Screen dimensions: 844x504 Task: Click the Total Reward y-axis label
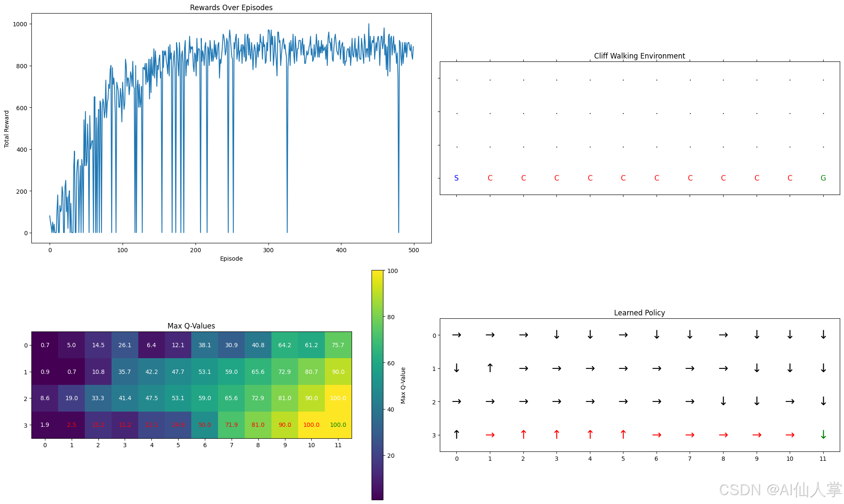coord(6,129)
